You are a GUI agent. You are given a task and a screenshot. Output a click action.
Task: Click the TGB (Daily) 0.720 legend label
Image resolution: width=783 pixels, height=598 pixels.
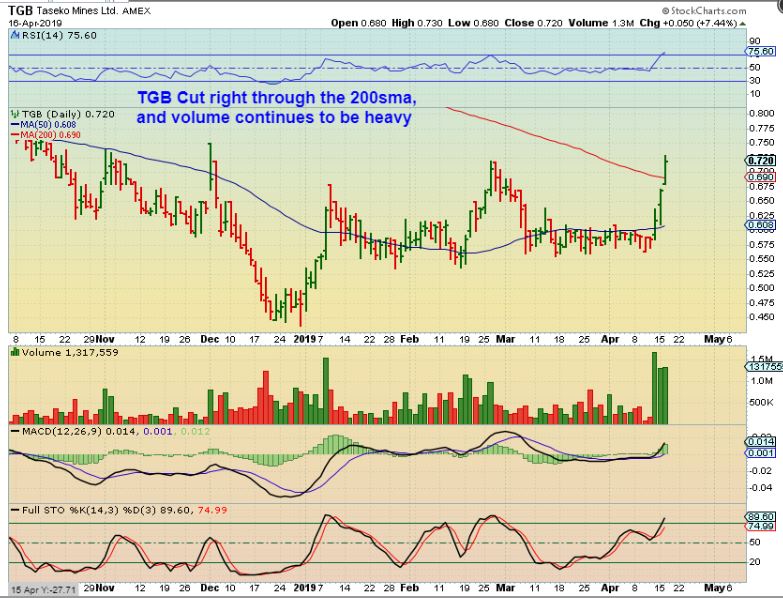[x=68, y=114]
